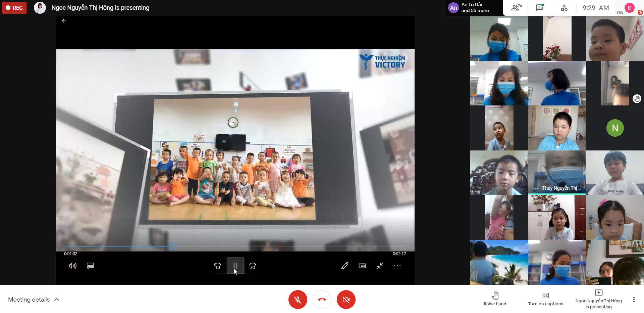Hang up with red leave call button

tap(322, 300)
